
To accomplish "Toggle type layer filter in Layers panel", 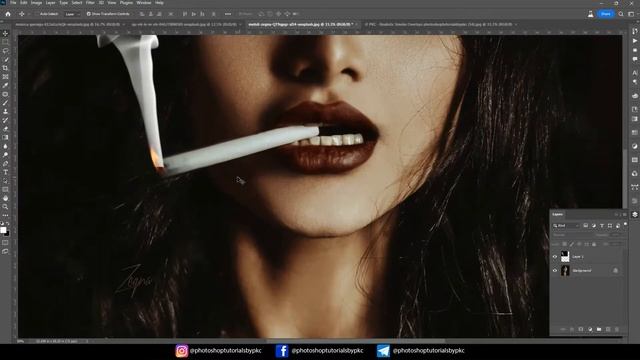I will (602, 226).
